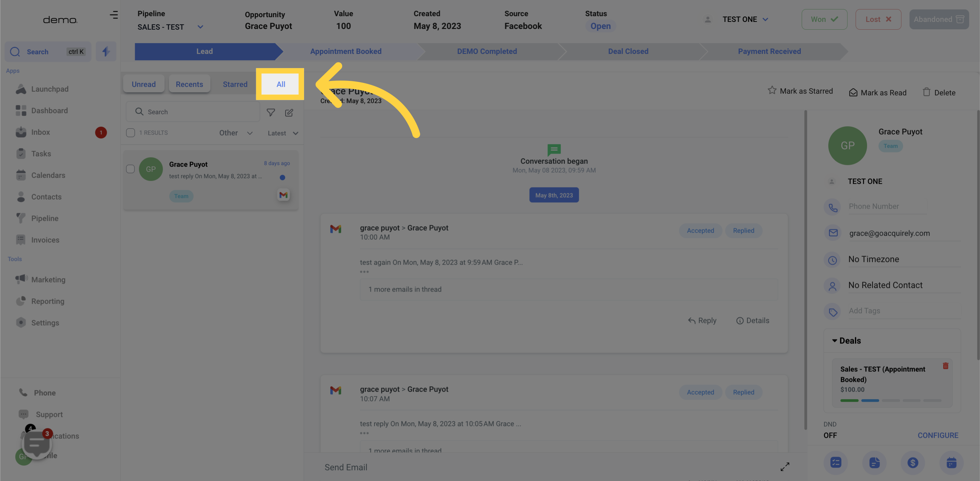Switch to the Starred tab
Screen dimensions: 980x481
point(235,84)
